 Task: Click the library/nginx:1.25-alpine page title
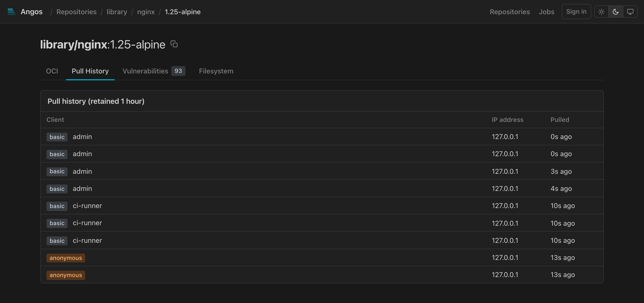pos(103,45)
